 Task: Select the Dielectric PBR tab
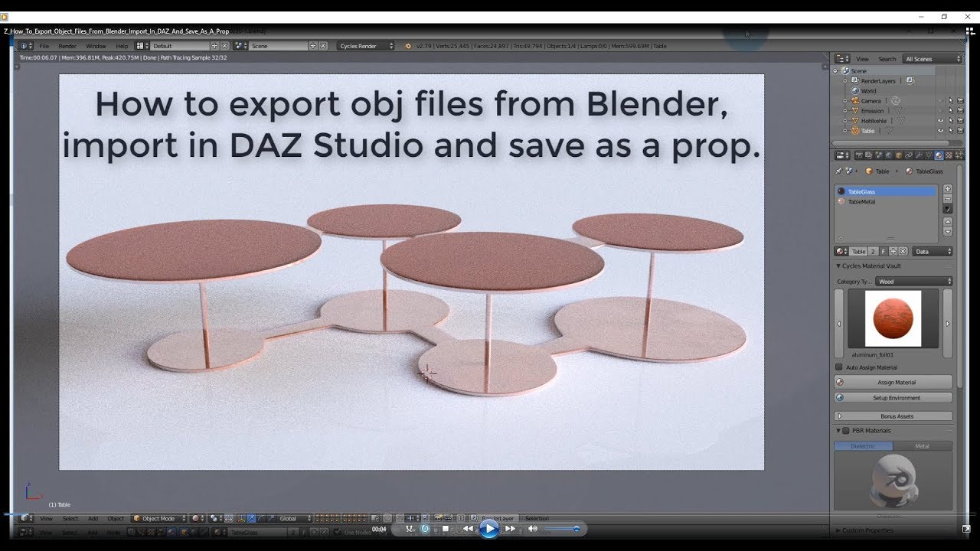[864, 446]
